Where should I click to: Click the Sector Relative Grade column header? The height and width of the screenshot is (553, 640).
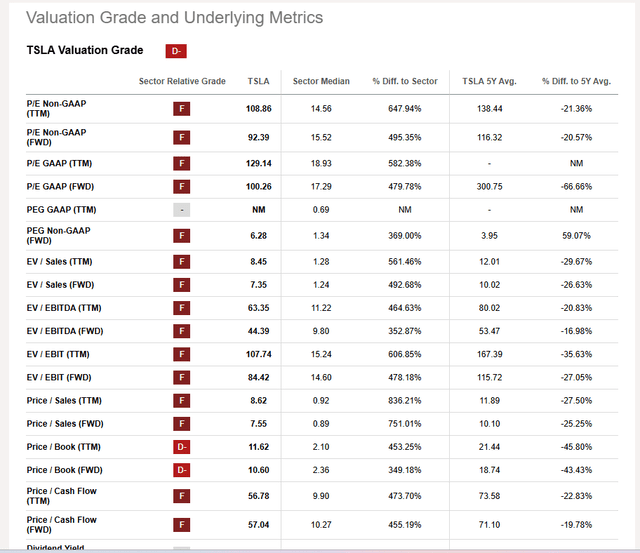coord(182,81)
